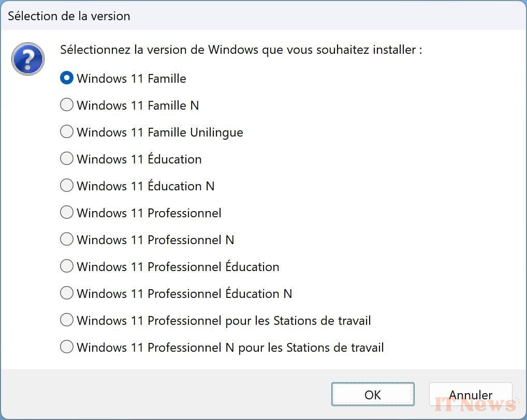
Task: Click the blue question mark icon
Action: pos(28,59)
